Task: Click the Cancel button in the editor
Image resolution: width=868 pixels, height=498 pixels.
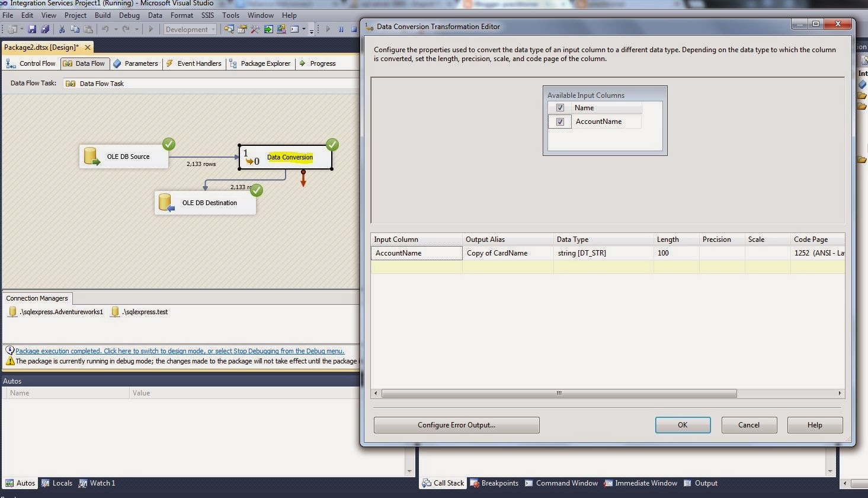Action: coord(749,425)
